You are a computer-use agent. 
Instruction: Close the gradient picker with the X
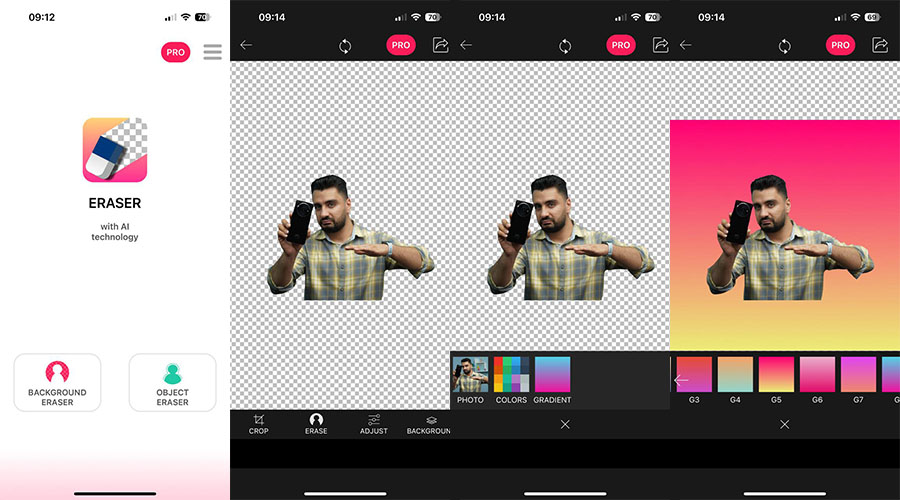784,424
